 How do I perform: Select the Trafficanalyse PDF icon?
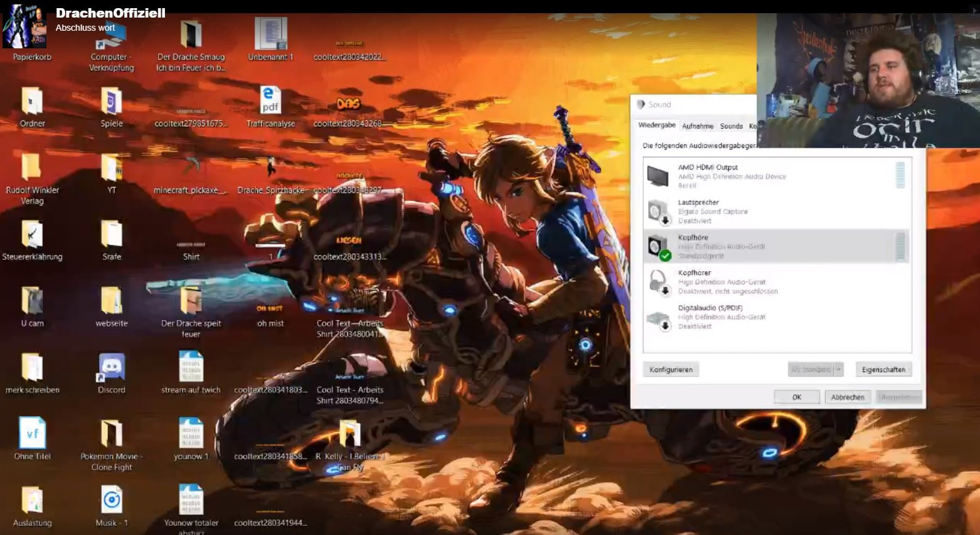click(270, 107)
